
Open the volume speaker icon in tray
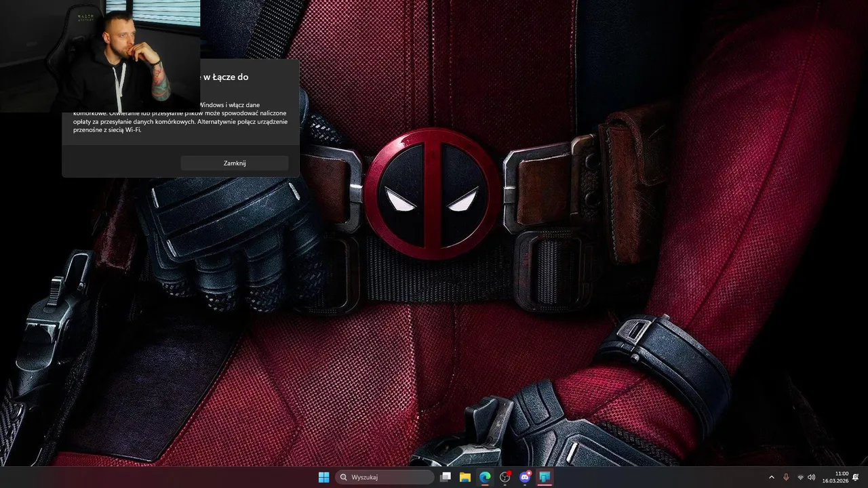pyautogui.click(x=812, y=477)
